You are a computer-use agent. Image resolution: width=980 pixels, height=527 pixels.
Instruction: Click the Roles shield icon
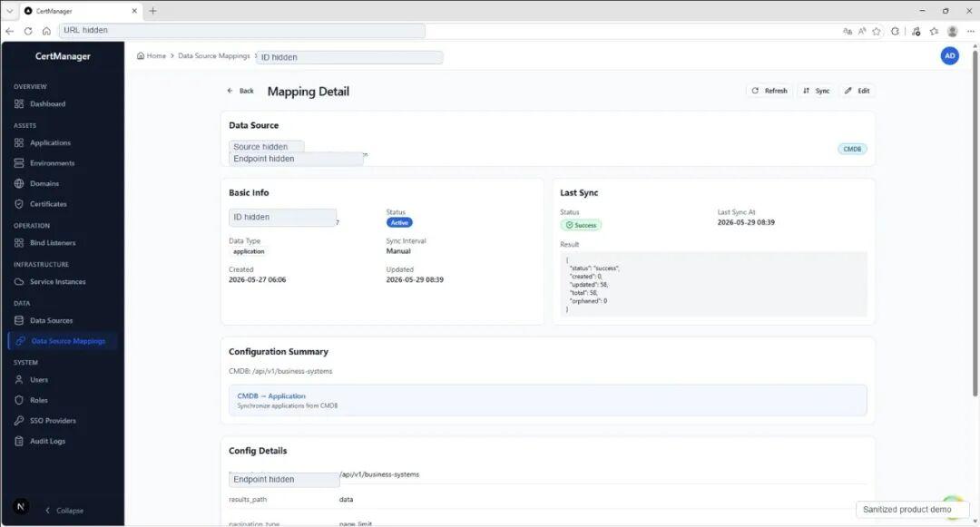pyautogui.click(x=19, y=400)
